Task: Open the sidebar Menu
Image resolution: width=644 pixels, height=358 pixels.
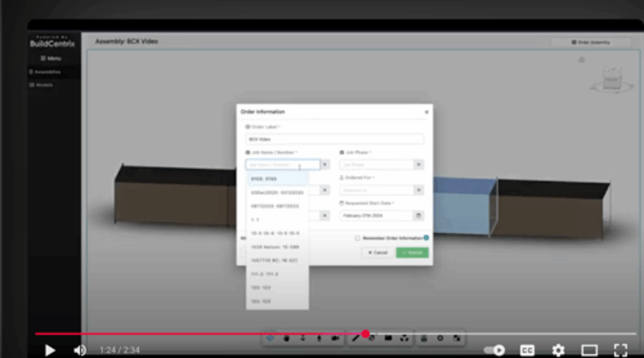Action: pyautogui.click(x=52, y=59)
